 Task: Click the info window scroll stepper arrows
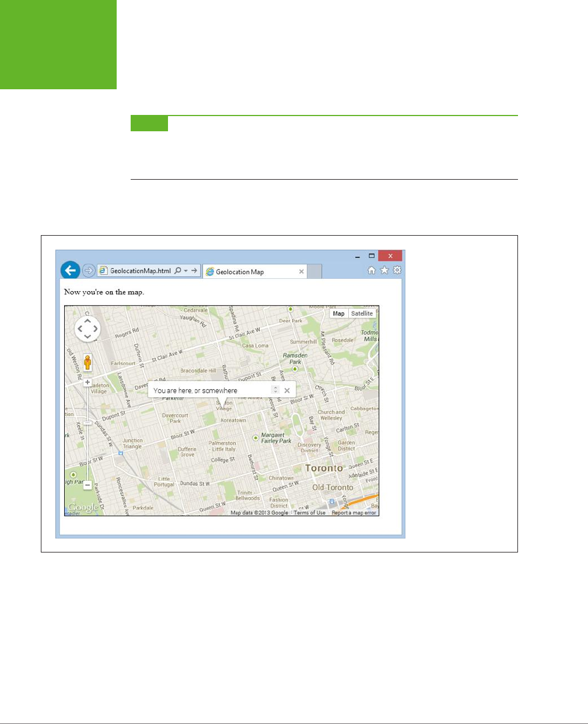point(276,390)
